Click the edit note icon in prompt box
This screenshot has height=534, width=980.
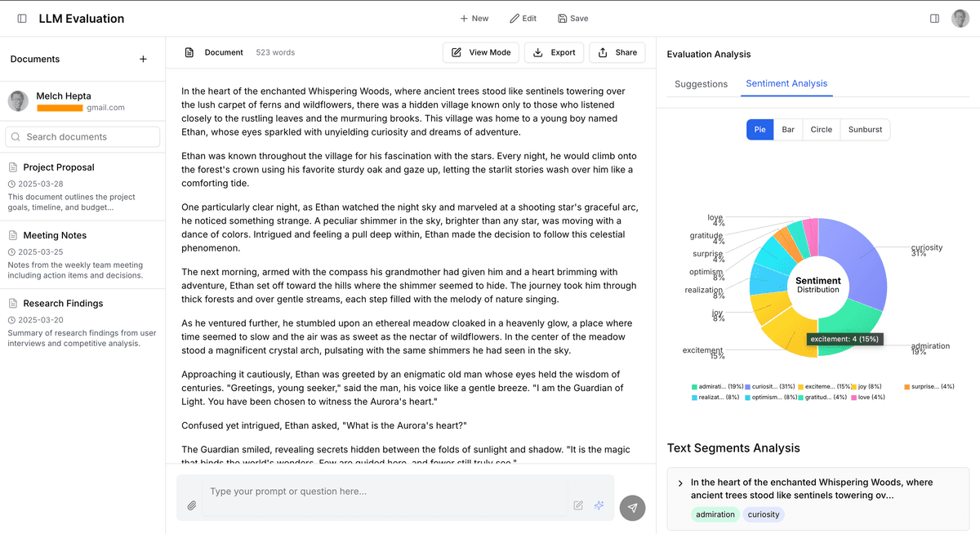(578, 505)
